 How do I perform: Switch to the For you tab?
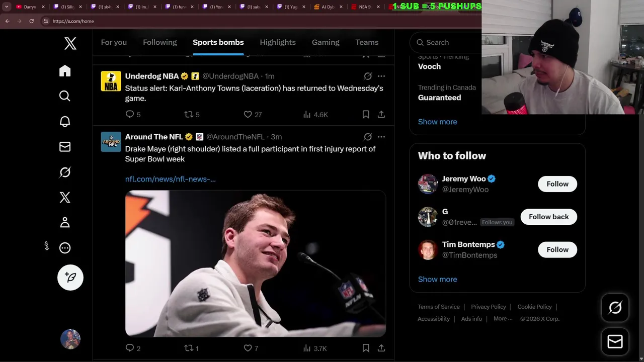click(114, 42)
